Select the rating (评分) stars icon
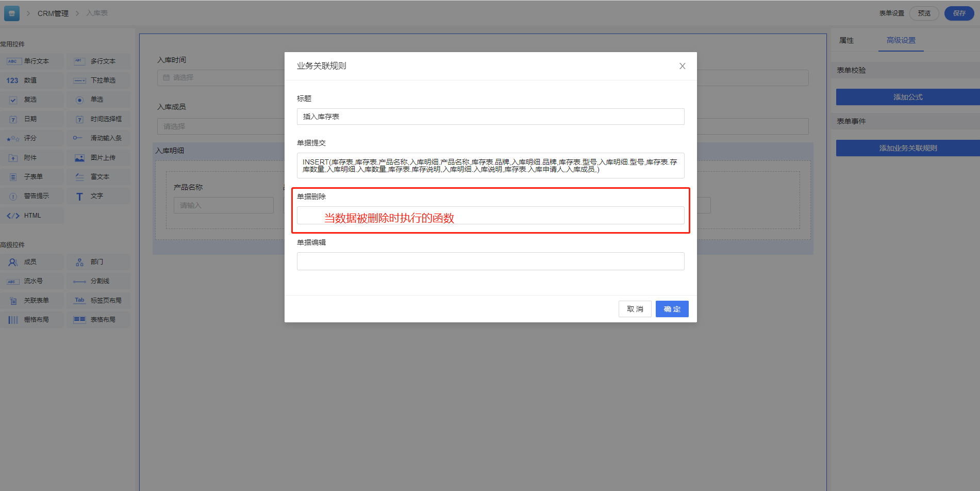Screen dimensions: 980x491 [13, 139]
